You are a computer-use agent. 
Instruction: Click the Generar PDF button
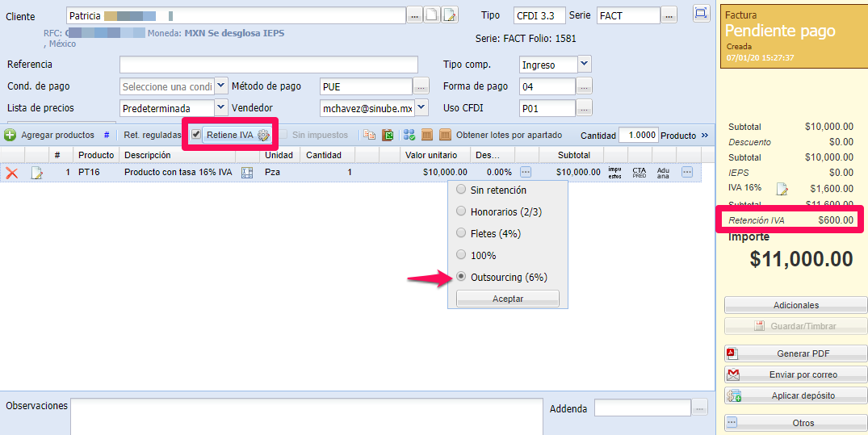[795, 353]
